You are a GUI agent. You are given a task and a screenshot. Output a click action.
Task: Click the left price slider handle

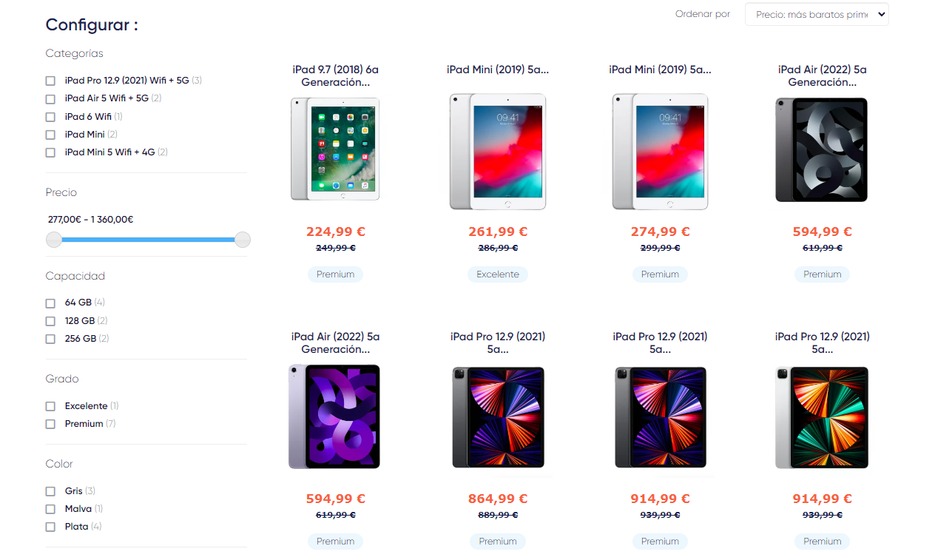click(x=54, y=240)
